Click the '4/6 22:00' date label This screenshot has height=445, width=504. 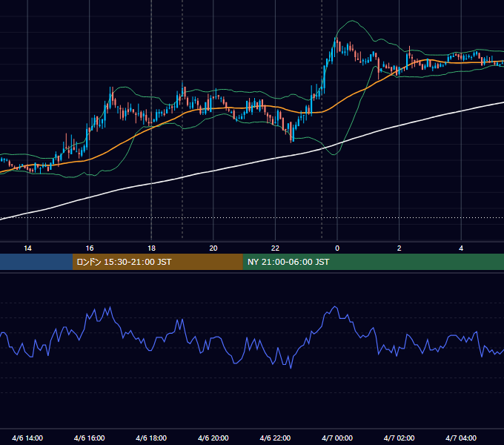point(275,438)
